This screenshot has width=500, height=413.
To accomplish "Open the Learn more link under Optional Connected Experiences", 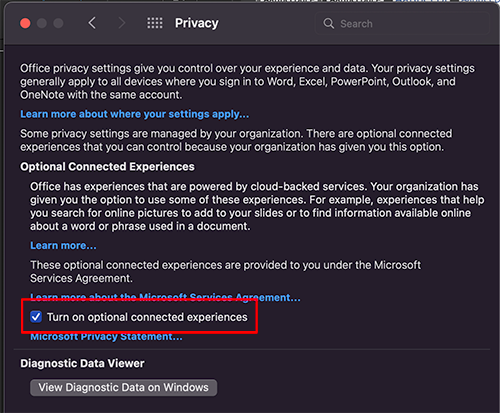I will coord(63,245).
